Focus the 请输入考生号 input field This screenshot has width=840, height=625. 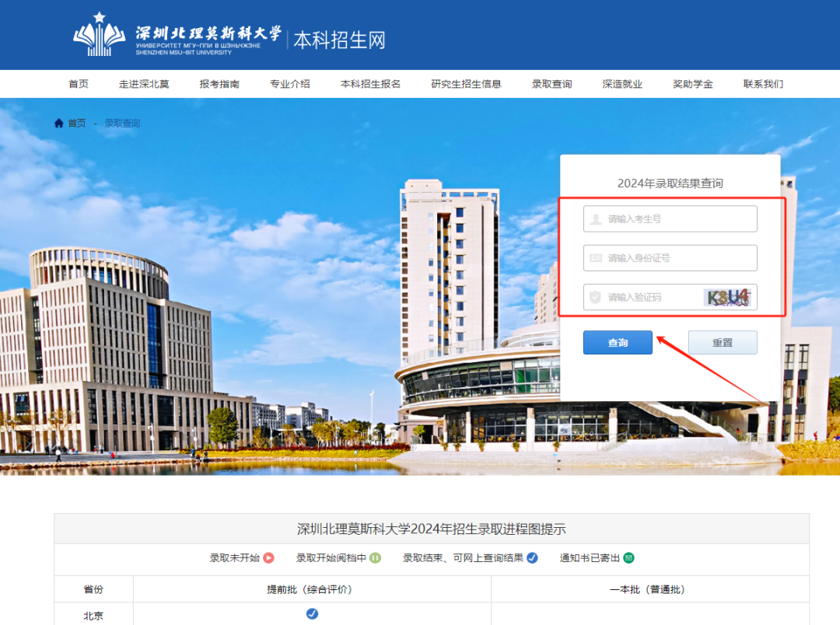tap(670, 219)
